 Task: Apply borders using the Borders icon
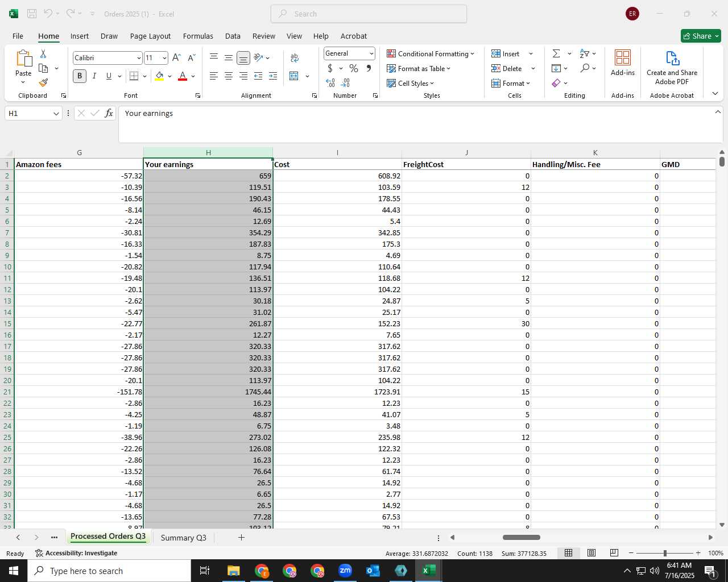click(x=134, y=76)
